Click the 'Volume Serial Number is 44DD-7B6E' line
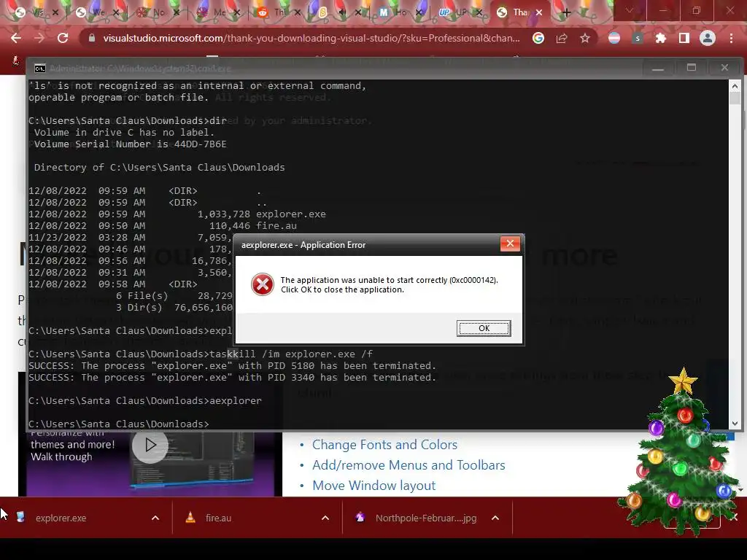Image resolution: width=747 pixels, height=560 pixels. tap(130, 144)
